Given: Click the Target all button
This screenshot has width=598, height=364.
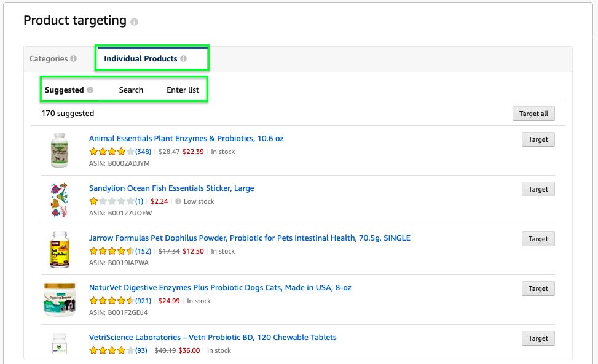Looking at the screenshot, I should (533, 114).
